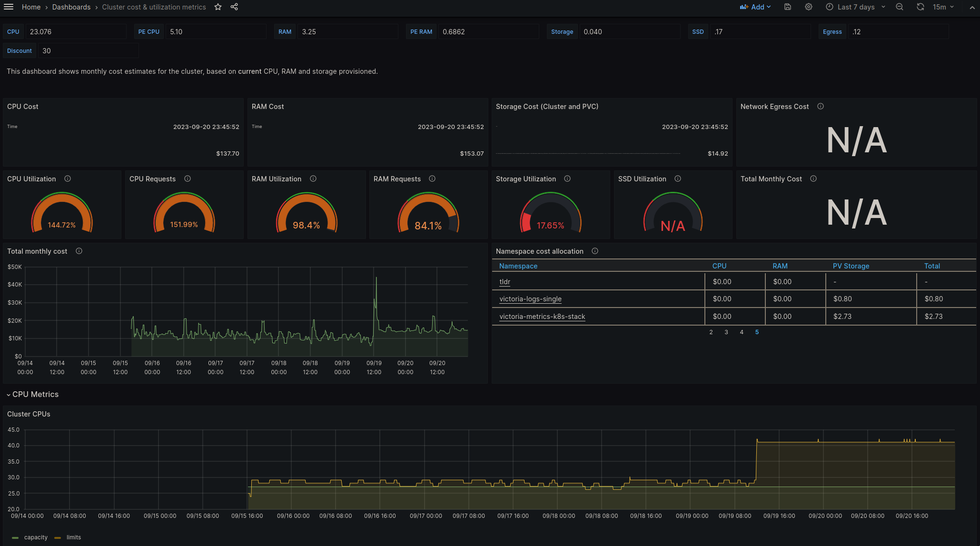
Task: Navigate to Dashboards via breadcrumb
Action: (71, 7)
